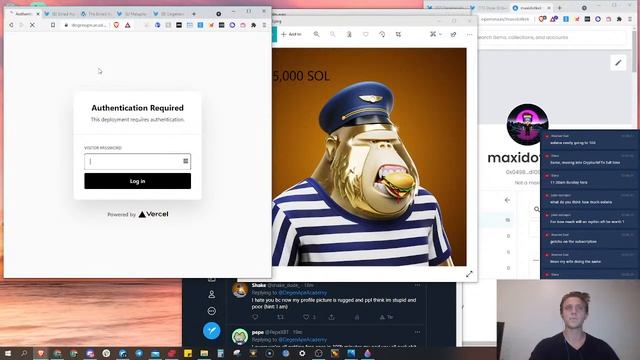Open the Windows Start menu

(x=8, y=353)
